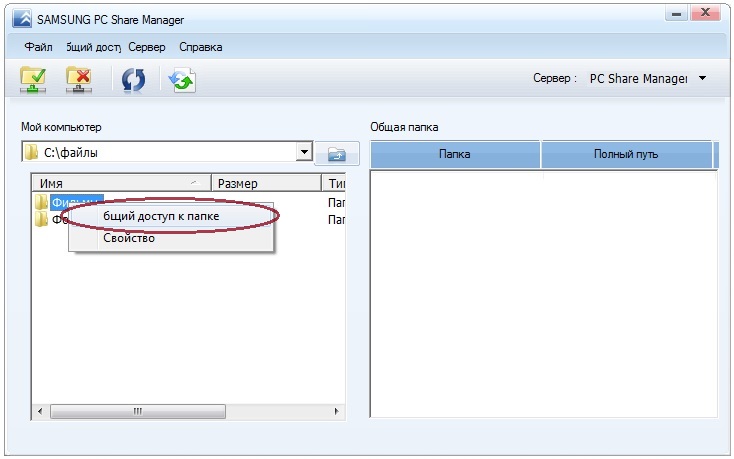Open the Файл menu

click(x=38, y=47)
